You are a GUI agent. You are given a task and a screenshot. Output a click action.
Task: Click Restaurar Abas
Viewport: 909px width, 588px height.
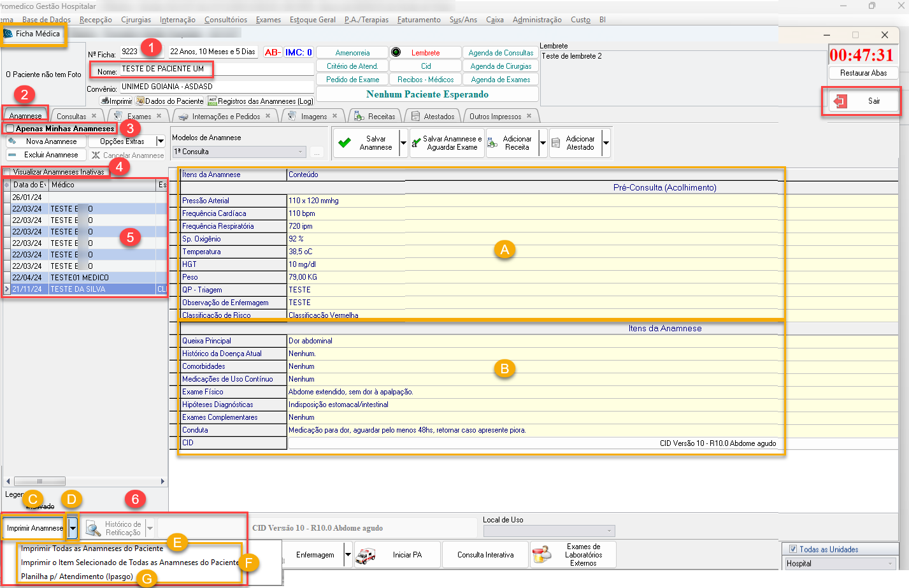pyautogui.click(x=863, y=73)
